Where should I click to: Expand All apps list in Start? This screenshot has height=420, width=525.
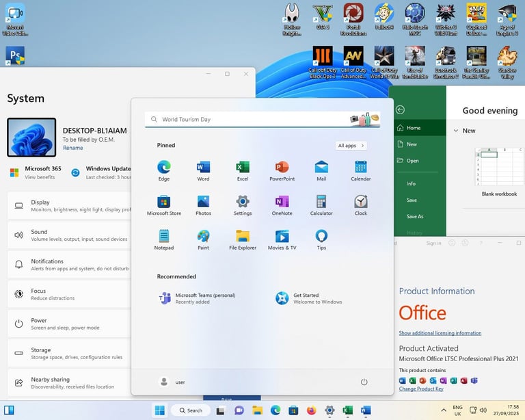[x=351, y=146]
